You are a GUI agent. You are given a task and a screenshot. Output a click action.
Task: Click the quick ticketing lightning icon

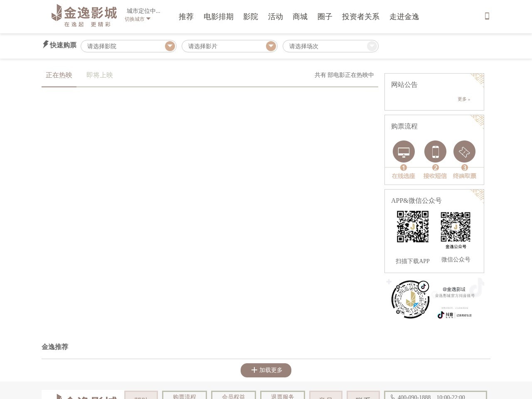[46, 44]
